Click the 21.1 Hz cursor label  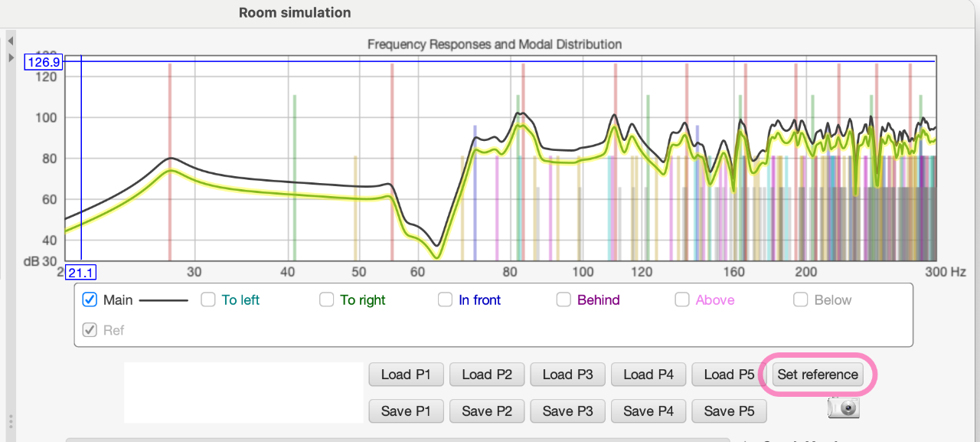coord(81,272)
